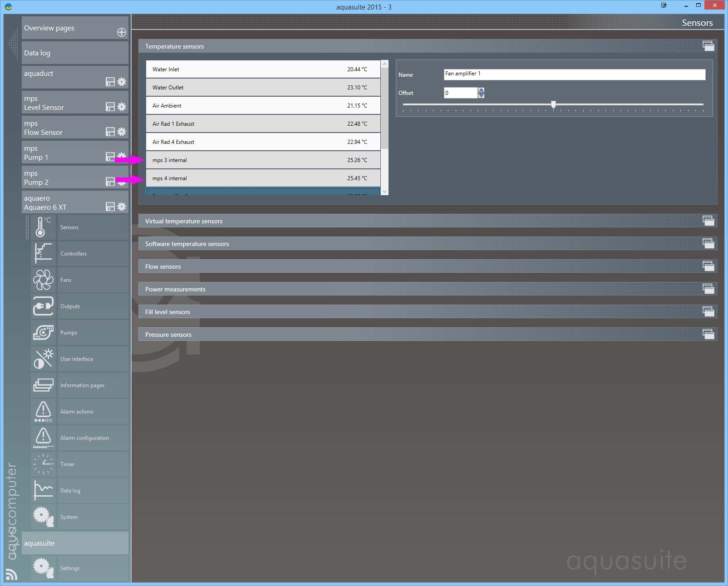Image resolution: width=728 pixels, height=586 pixels.
Task: Open the Overview pages section
Action: click(x=75, y=28)
